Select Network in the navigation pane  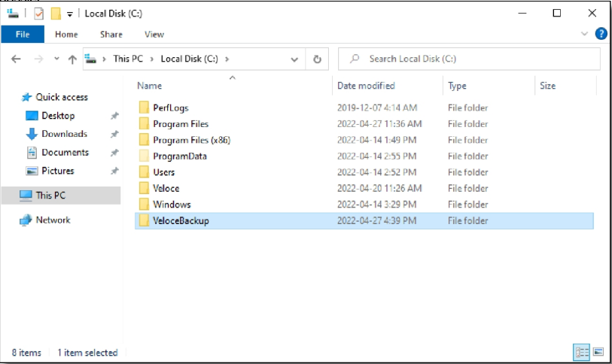(x=53, y=220)
